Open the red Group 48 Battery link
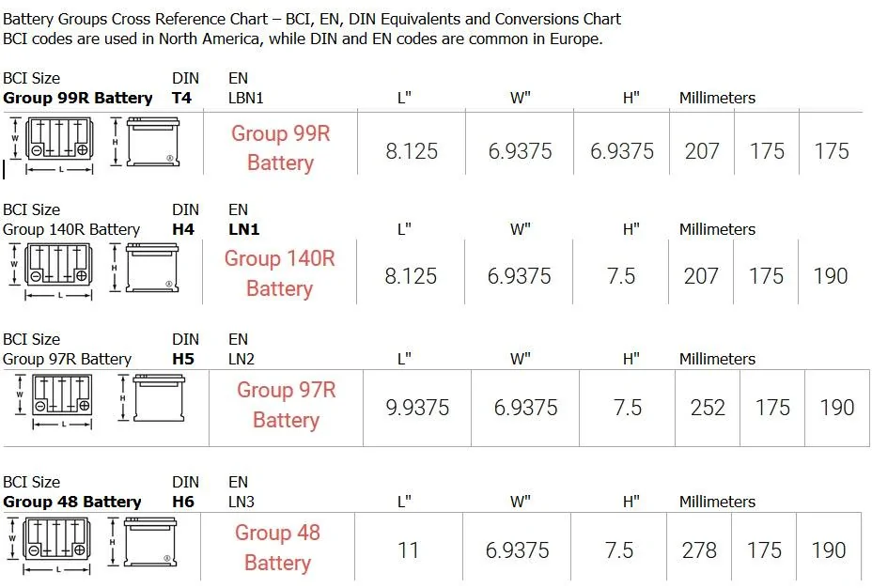872x588 pixels. (x=277, y=548)
